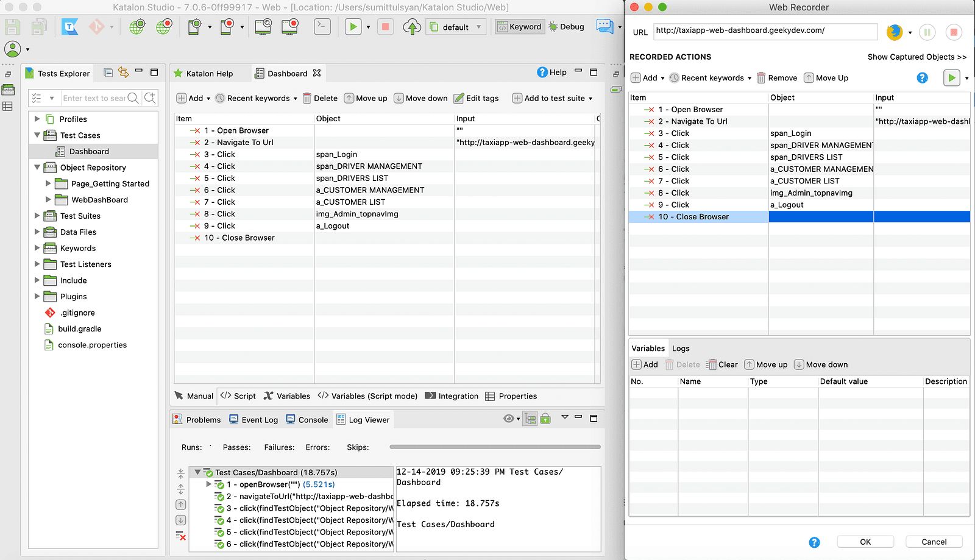Viewport: 975px width, 560px height.
Task: Click the Save icon in Katalon toolbar
Action: [13, 27]
